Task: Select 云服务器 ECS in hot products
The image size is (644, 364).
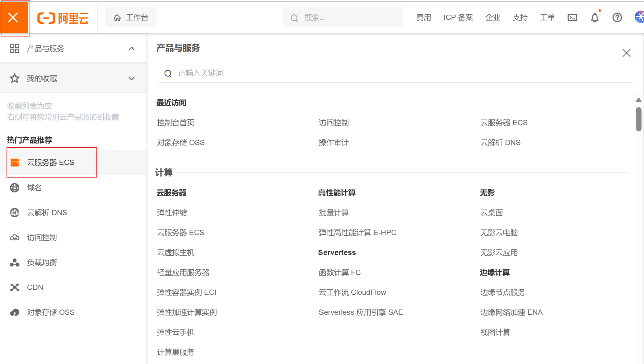Action: pyautogui.click(x=51, y=163)
